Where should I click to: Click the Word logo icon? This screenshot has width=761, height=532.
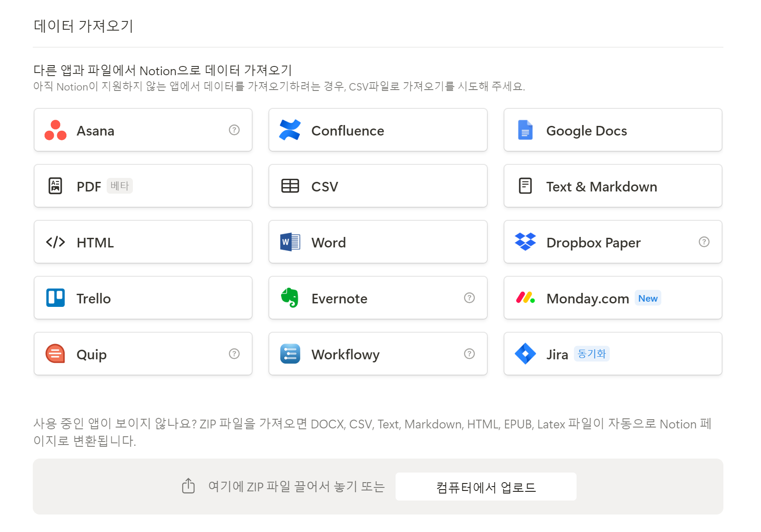290,242
